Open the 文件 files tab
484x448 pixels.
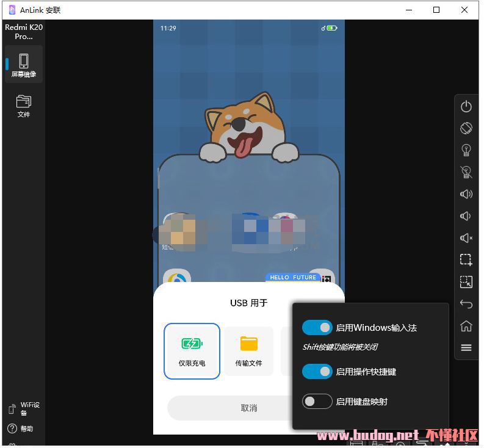coord(24,106)
